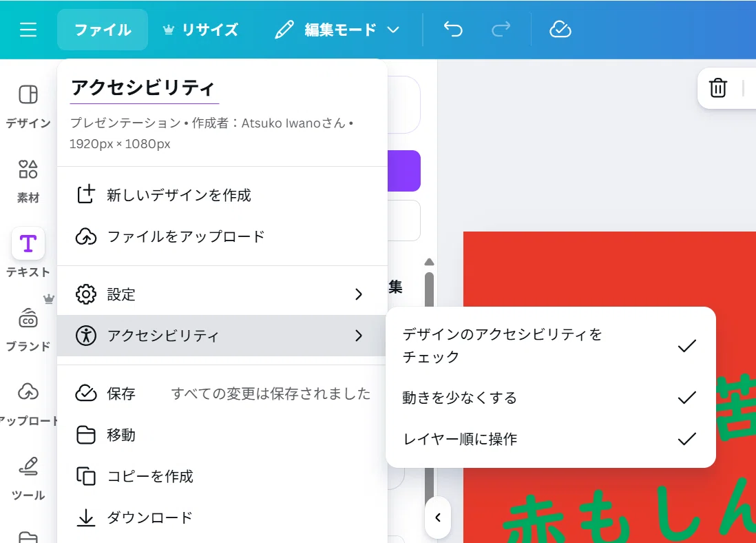Open the ツール sidebar panel
The width and height of the screenshot is (756, 543).
click(x=28, y=479)
